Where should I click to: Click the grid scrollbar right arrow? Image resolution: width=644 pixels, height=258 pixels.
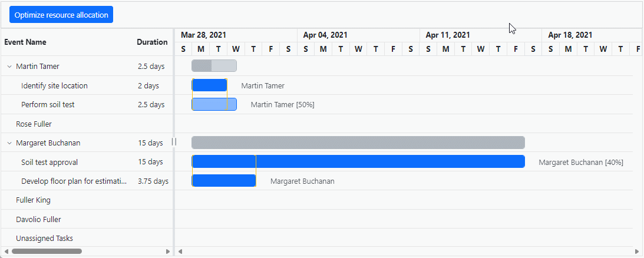[x=168, y=252]
